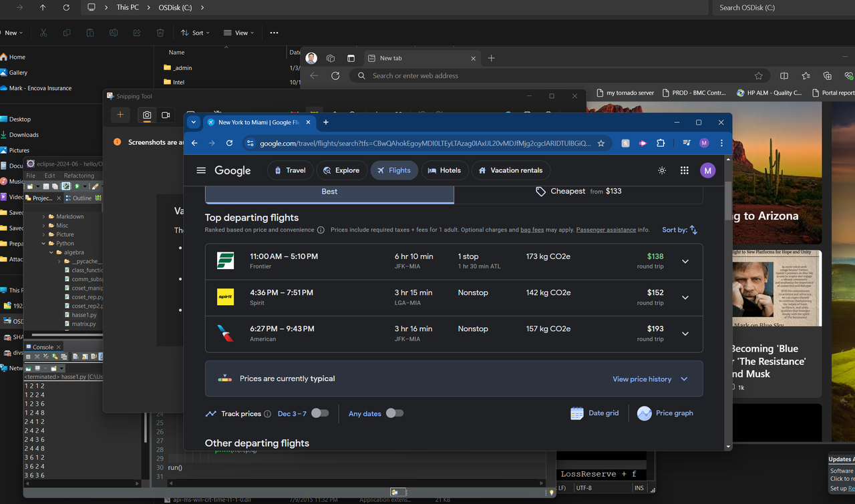Switch to Google Hotels tab
Image resolution: width=855 pixels, height=504 pixels.
(444, 170)
